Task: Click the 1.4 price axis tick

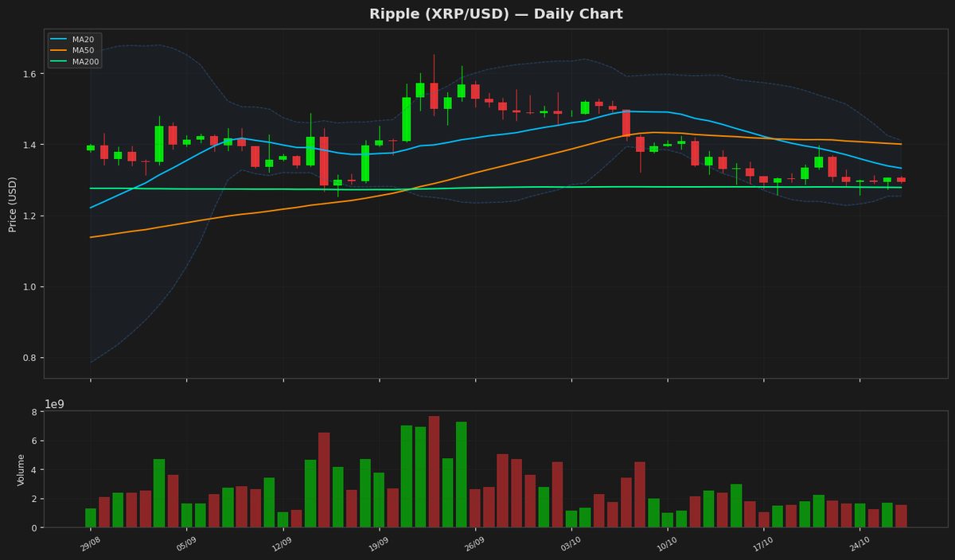Action: (29, 145)
